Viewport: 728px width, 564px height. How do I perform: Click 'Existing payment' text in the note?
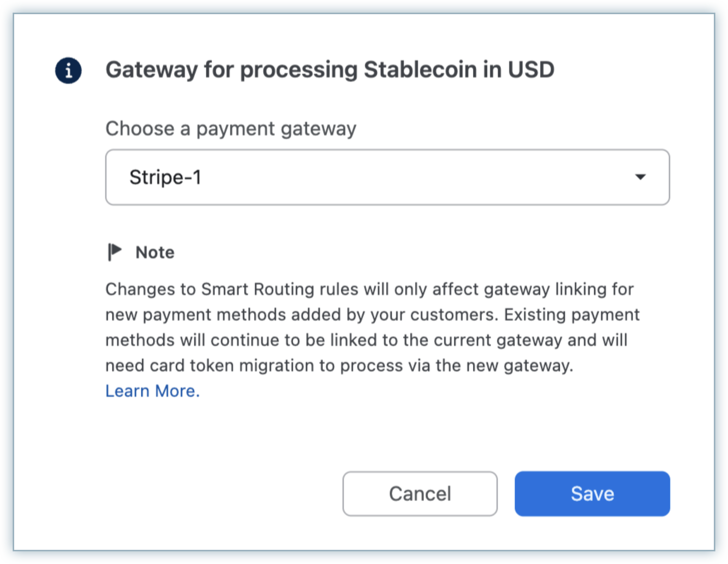571,315
